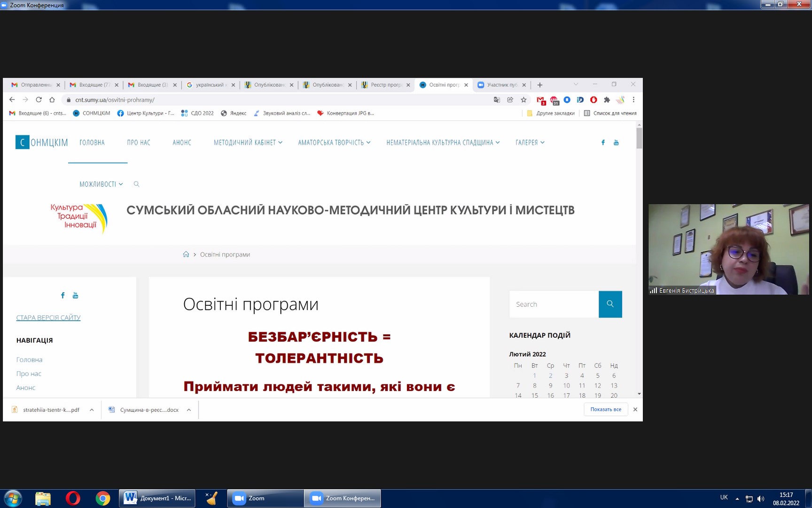Expand the Аматорська творчість dropdown

point(334,143)
